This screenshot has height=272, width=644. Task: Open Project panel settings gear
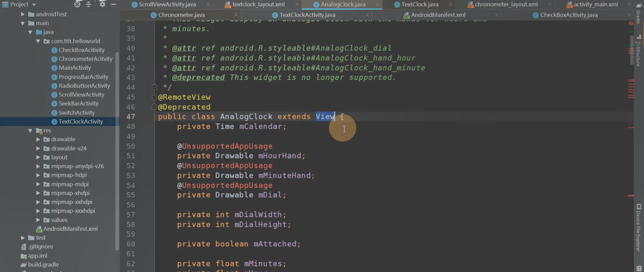[x=102, y=4]
